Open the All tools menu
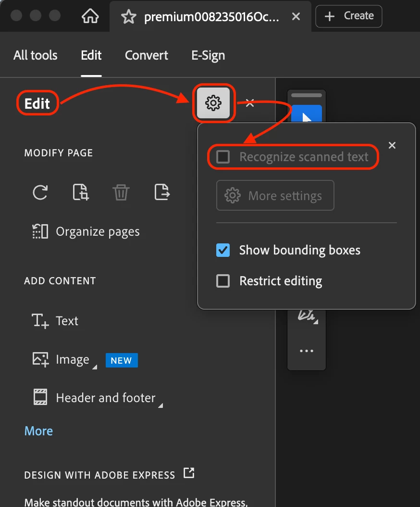 (x=36, y=55)
